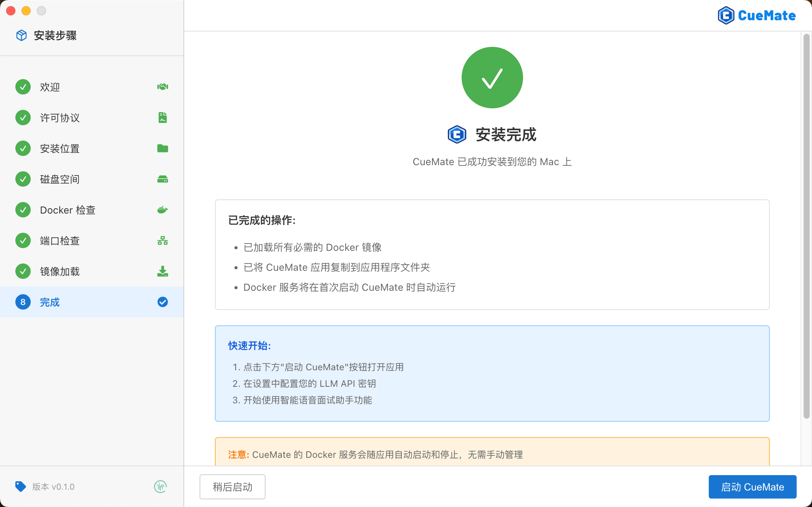This screenshot has height=507, width=812.
Task: Click the handshake icon beside 欢迎 step
Action: click(x=162, y=87)
